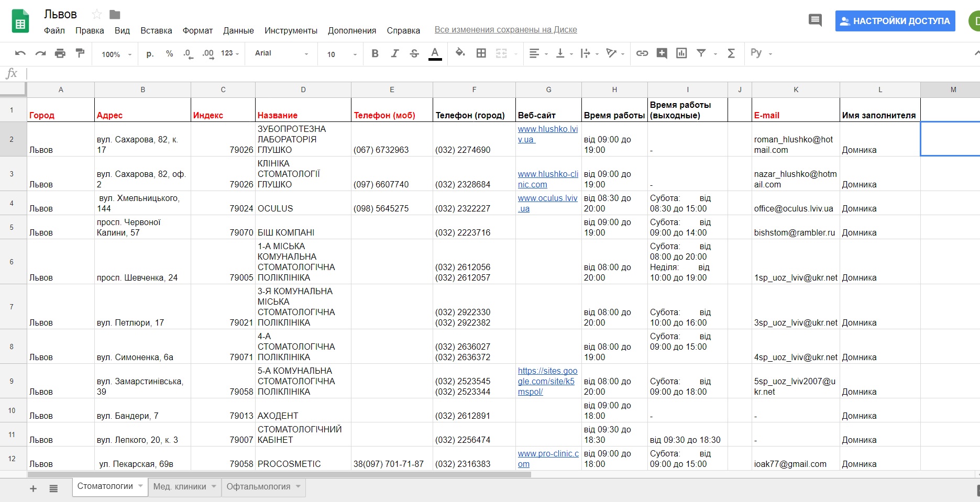This screenshot has height=502, width=980.
Task: Open the Данные menu
Action: [238, 30]
